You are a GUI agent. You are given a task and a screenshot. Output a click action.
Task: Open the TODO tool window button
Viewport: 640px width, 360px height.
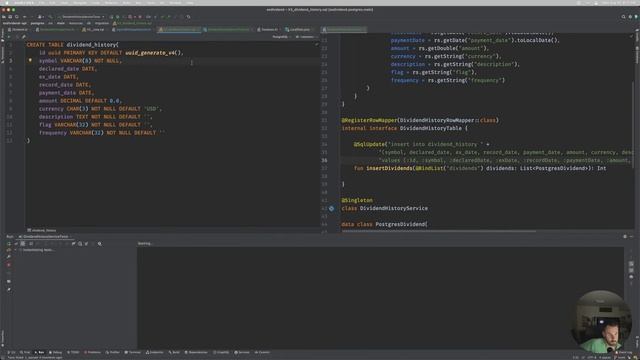(x=73, y=352)
